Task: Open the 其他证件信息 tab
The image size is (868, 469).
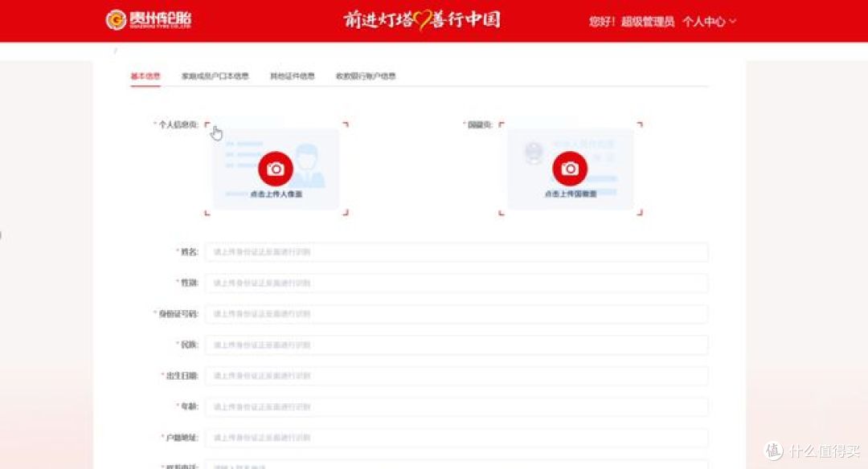Action: click(293, 75)
